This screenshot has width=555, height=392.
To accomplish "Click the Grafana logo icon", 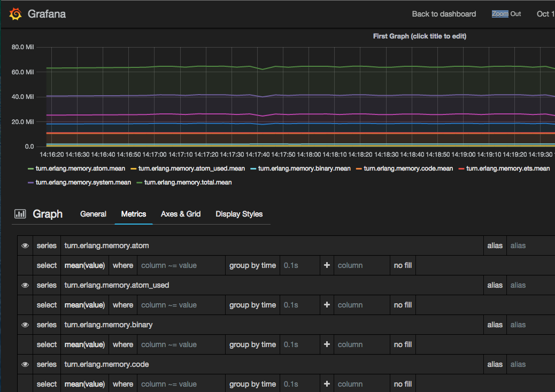I will pos(16,14).
